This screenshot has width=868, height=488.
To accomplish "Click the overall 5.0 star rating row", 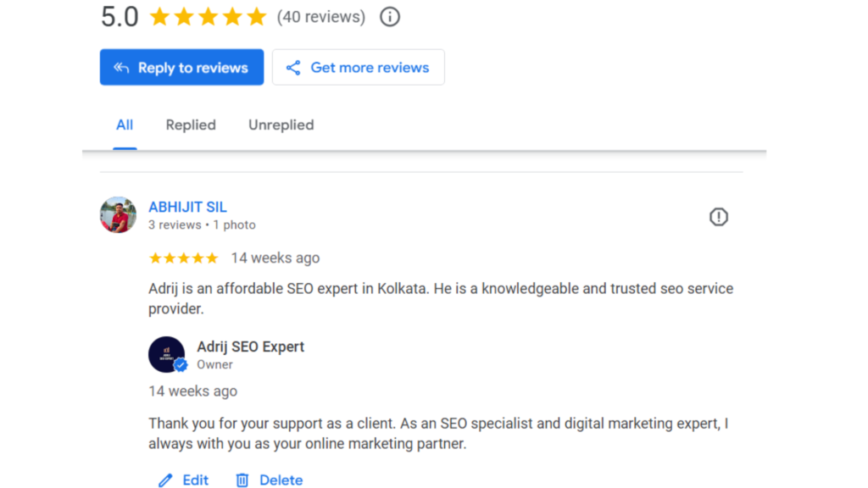I will tap(208, 17).
